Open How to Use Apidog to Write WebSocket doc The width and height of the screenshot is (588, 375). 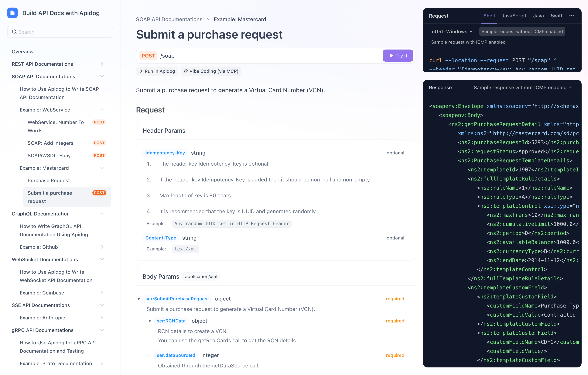click(56, 276)
